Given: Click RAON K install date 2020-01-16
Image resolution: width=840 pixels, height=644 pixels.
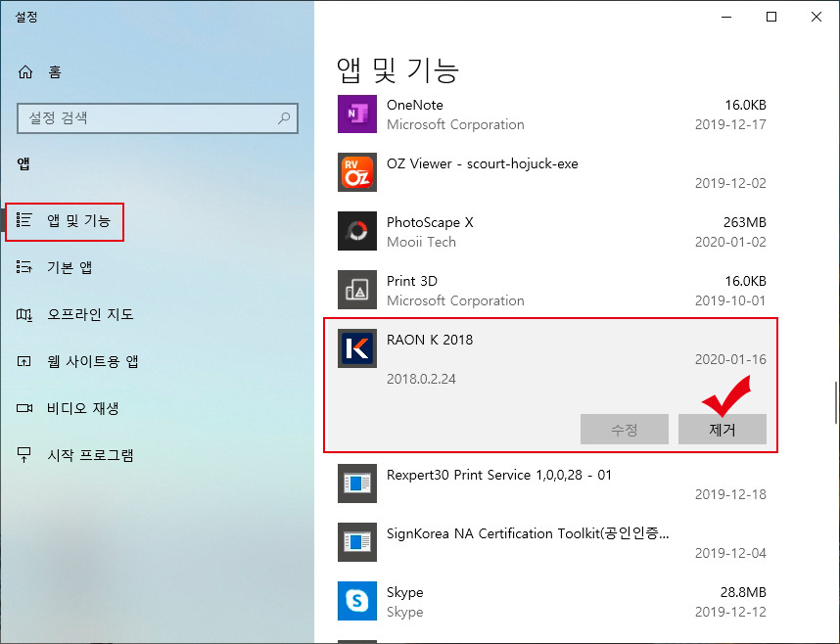Looking at the screenshot, I should pyautogui.click(x=730, y=359).
